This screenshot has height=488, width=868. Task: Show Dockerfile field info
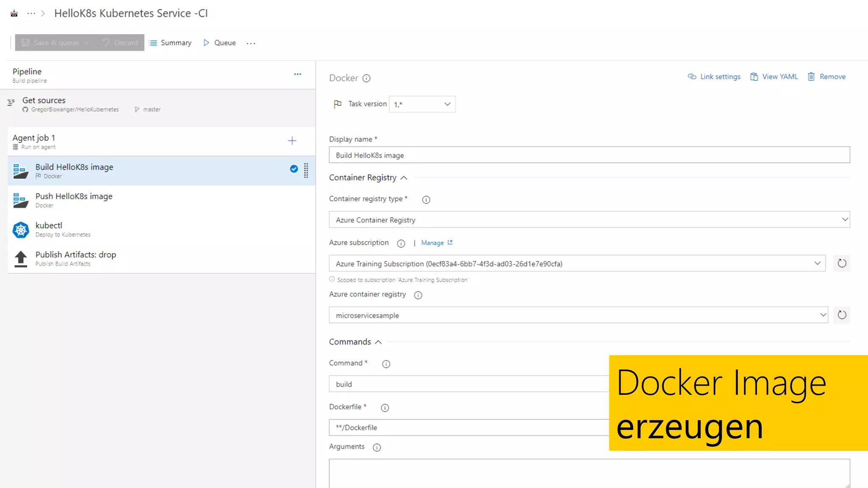(385, 408)
